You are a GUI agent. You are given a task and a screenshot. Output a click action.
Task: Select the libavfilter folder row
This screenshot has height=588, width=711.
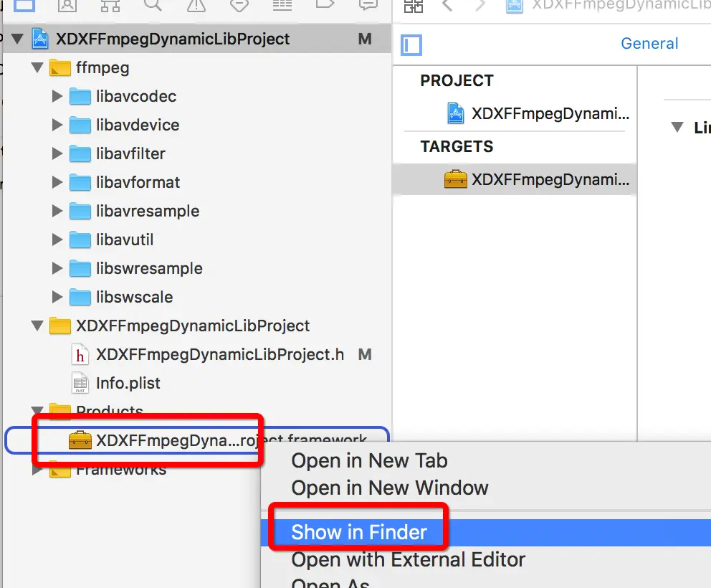pyautogui.click(x=197, y=153)
